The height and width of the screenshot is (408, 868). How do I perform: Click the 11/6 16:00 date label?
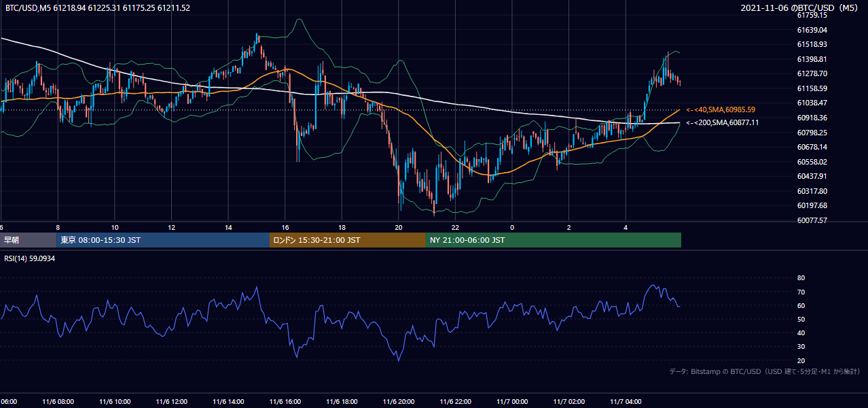pyautogui.click(x=285, y=402)
